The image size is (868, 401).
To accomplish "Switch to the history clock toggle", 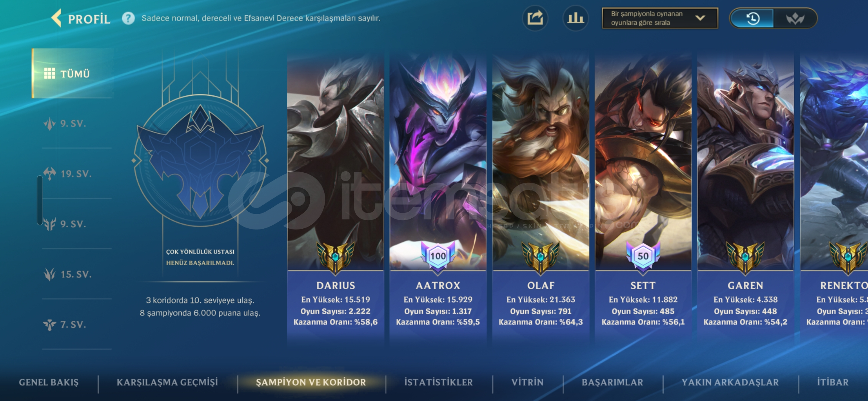I will (753, 18).
